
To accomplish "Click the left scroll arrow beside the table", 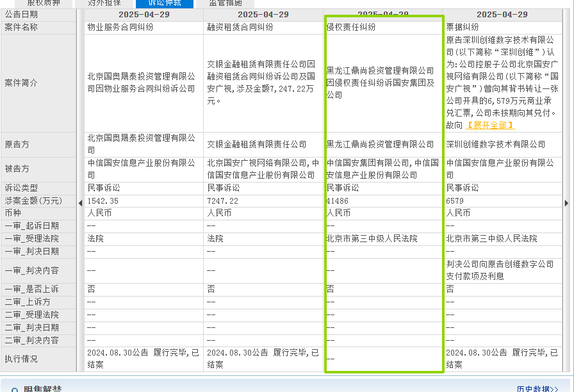I will pos(80,203).
